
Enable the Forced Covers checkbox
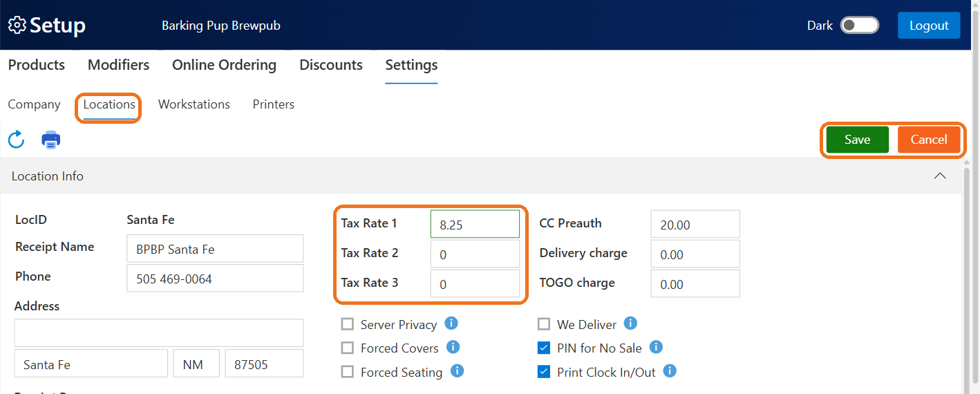click(348, 348)
